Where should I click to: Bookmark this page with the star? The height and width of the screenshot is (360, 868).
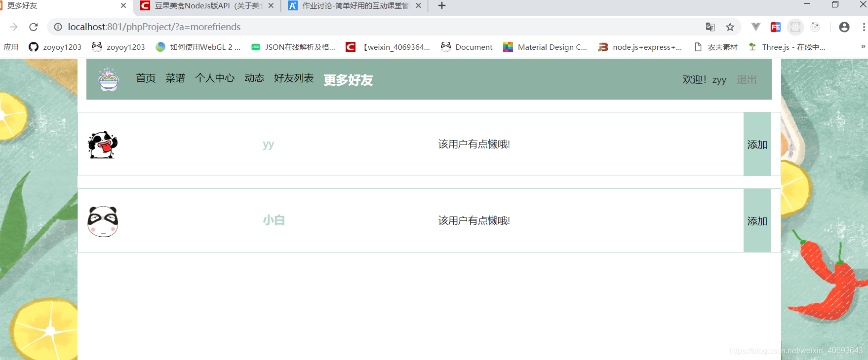(730, 27)
